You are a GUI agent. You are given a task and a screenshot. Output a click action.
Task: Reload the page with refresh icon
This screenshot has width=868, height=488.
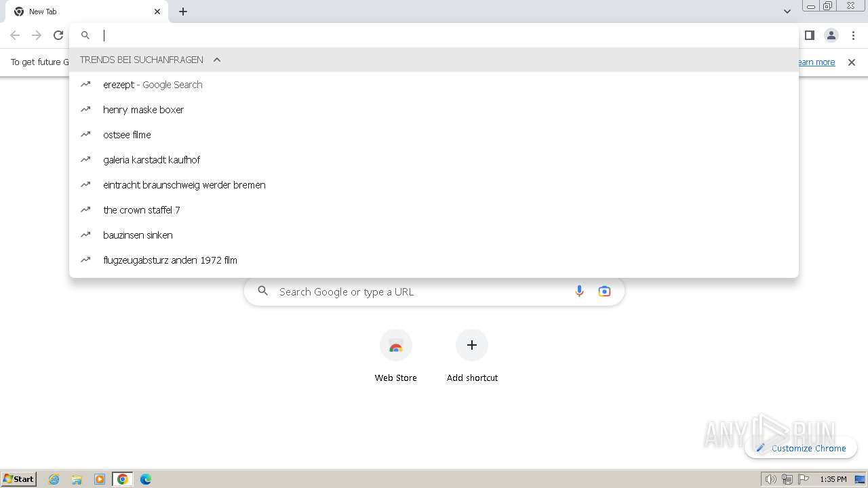pos(58,35)
